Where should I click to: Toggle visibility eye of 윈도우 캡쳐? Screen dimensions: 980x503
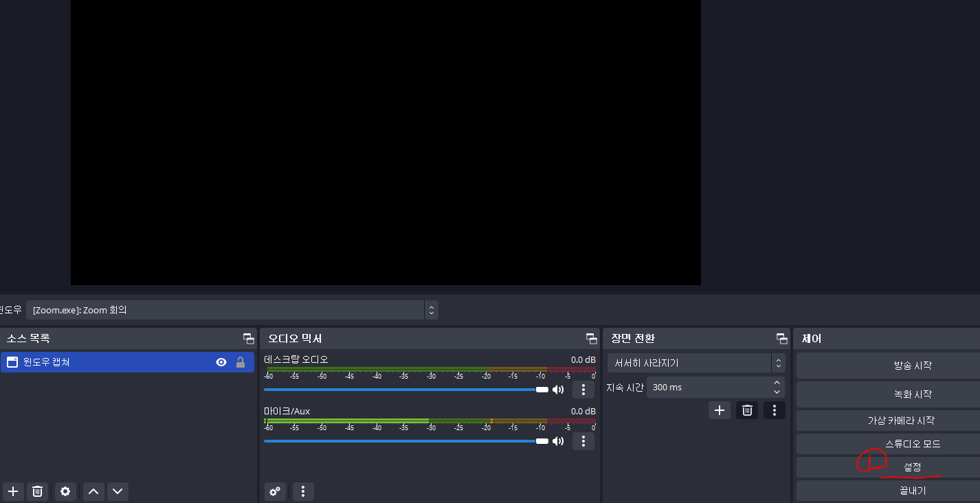point(221,362)
